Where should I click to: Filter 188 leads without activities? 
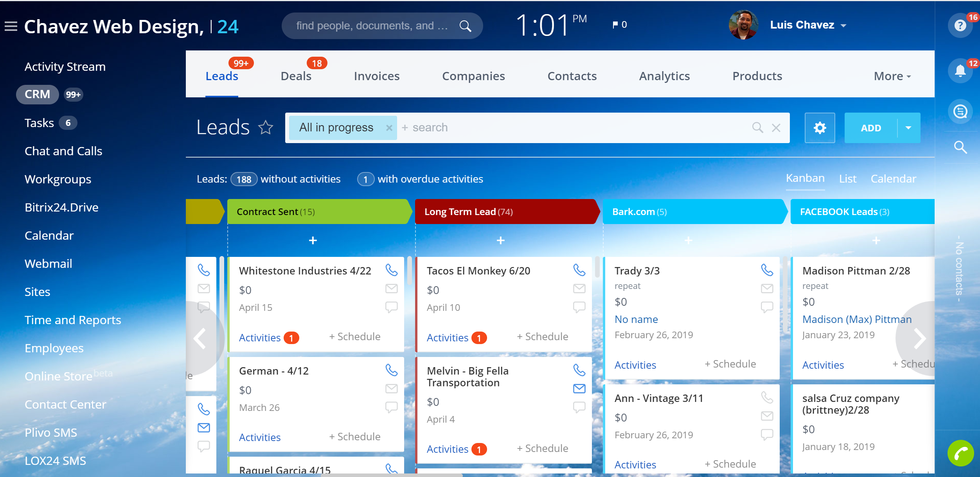pos(286,179)
